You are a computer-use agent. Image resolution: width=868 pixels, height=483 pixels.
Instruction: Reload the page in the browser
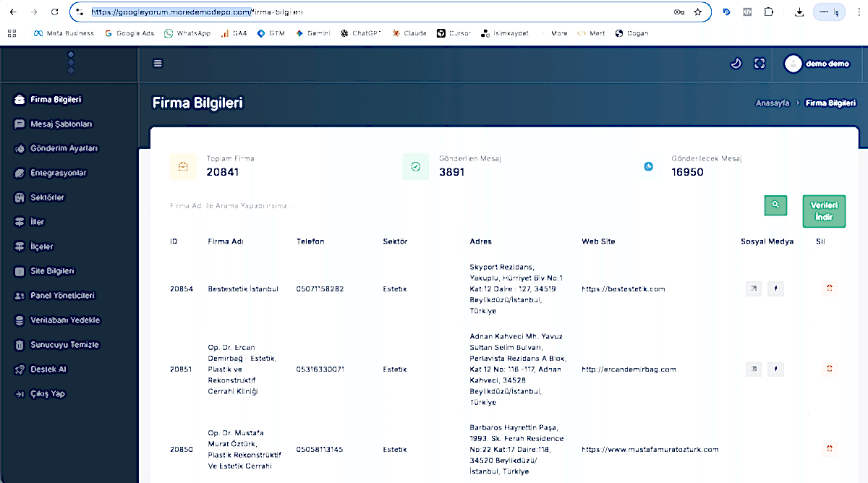tap(55, 12)
